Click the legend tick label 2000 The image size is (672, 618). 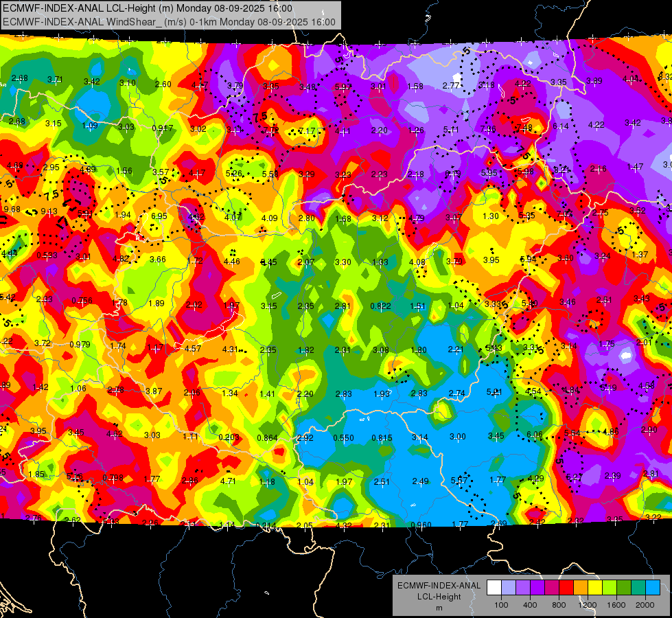[645, 605]
